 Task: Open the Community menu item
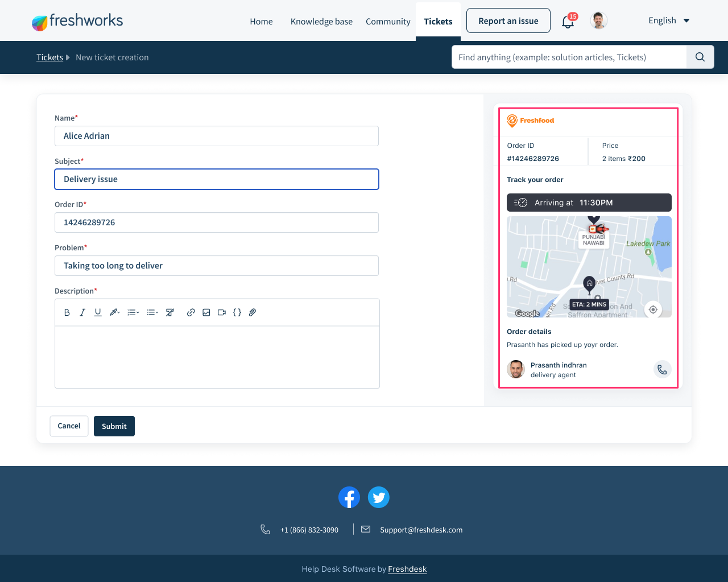coord(388,22)
